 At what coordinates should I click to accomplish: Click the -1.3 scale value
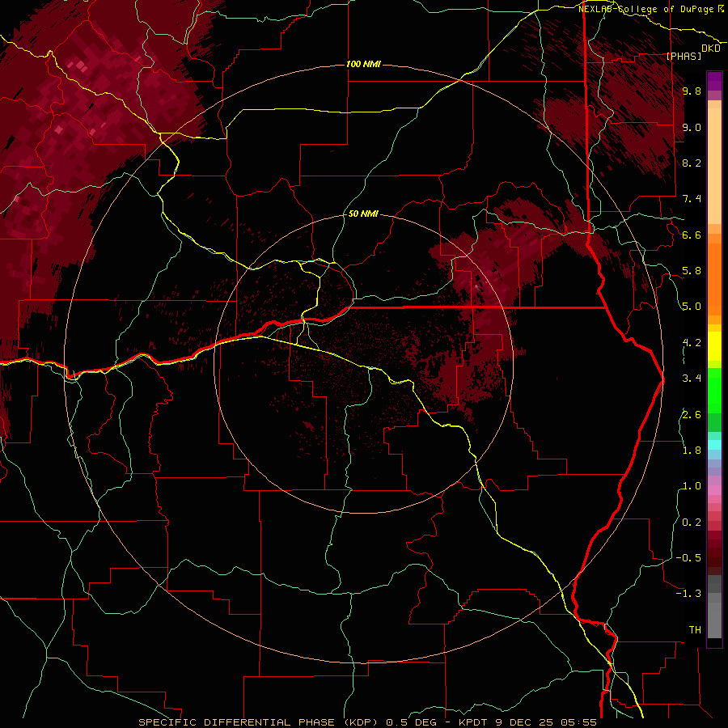[688, 594]
